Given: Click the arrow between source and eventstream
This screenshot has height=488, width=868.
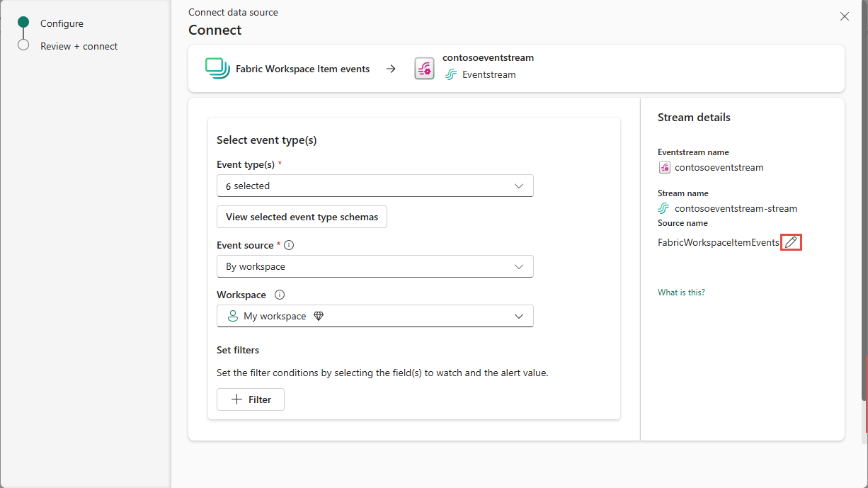Looking at the screenshot, I should 391,69.
